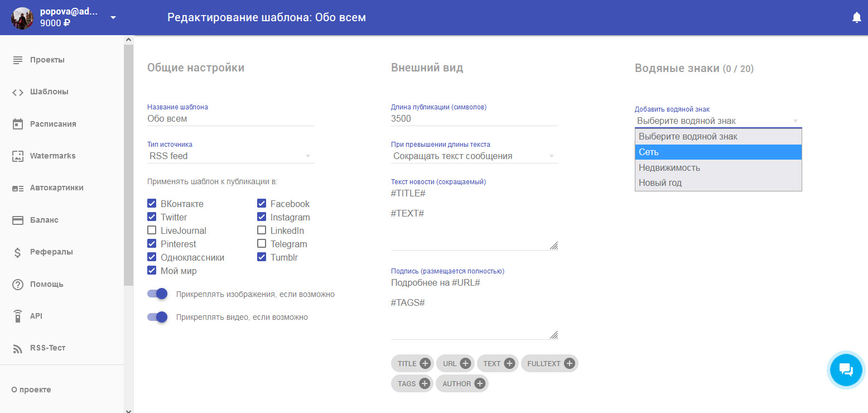Click the Название шаблона input field
The image size is (868, 413).
(x=230, y=118)
